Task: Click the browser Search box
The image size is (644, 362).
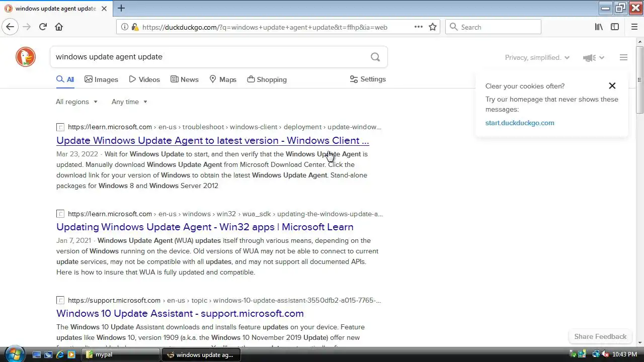Action: (493, 27)
